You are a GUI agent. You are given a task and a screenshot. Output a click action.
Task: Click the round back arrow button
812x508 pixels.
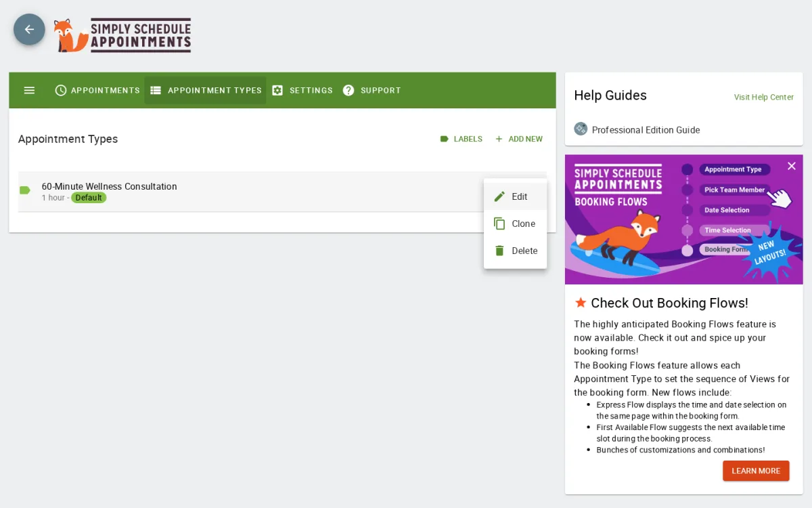29,29
